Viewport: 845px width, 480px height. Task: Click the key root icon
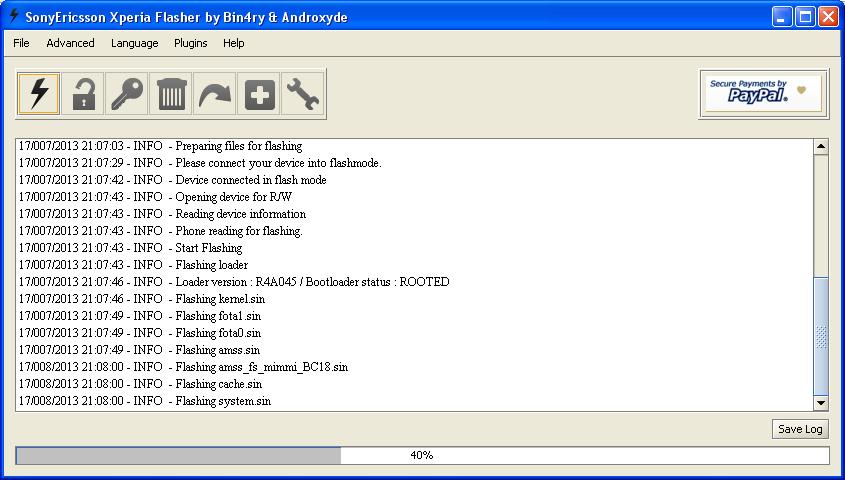tap(127, 94)
